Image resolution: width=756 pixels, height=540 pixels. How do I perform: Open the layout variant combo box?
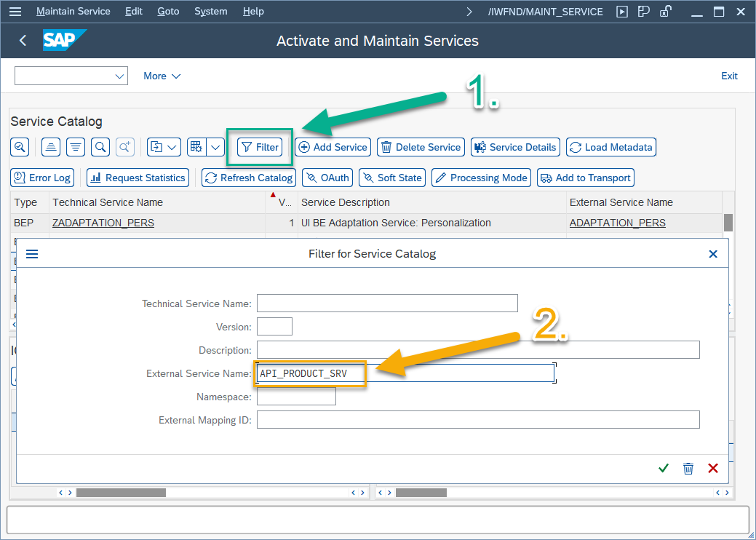click(71, 76)
